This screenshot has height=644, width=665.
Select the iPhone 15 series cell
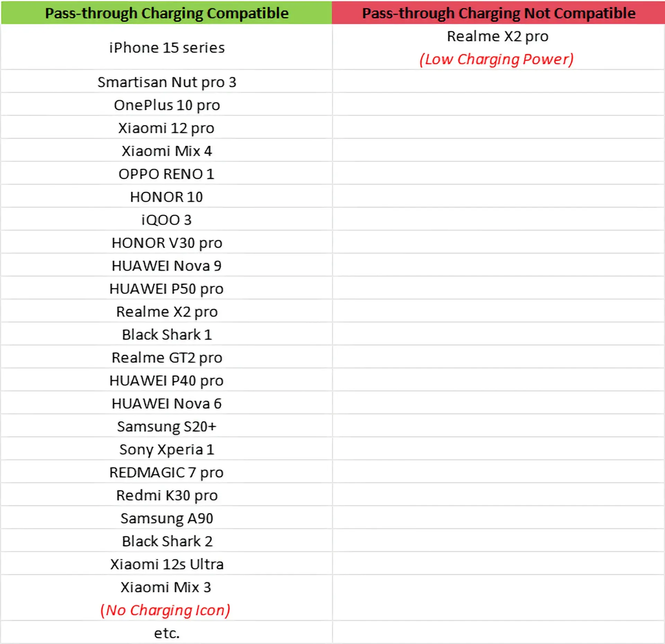pyautogui.click(x=167, y=47)
